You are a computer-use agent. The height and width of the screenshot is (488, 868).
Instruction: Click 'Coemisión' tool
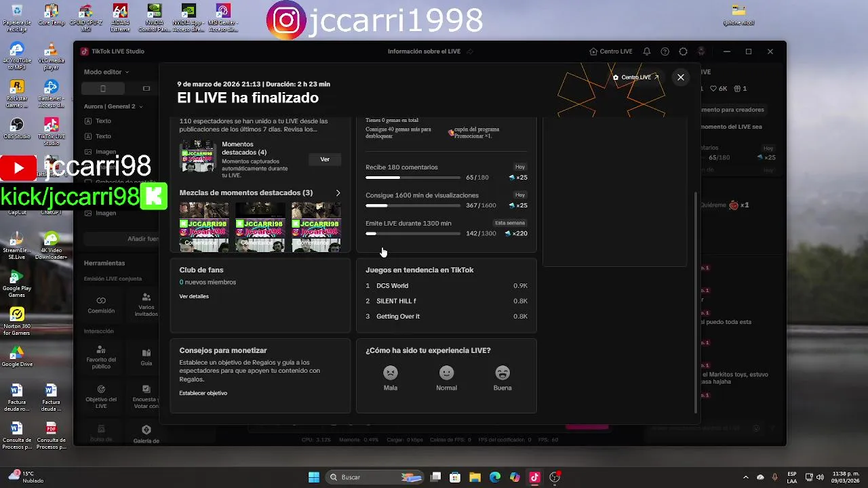click(101, 305)
